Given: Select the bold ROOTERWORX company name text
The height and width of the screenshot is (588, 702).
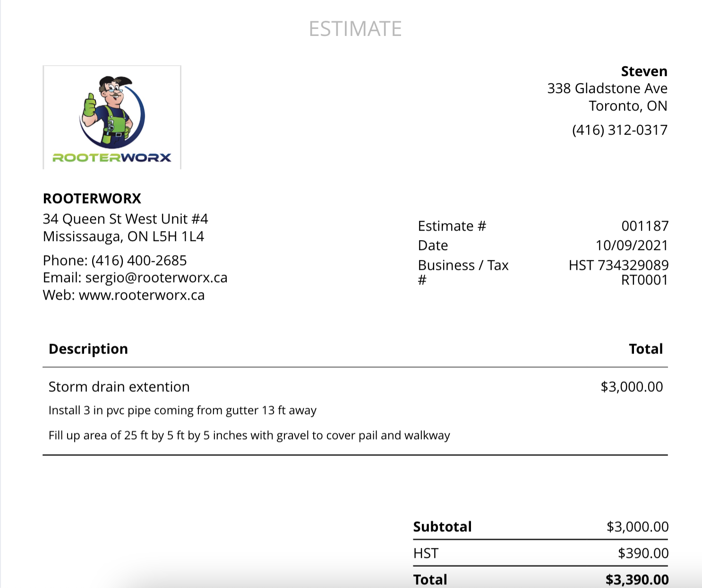Looking at the screenshot, I should 92,199.
